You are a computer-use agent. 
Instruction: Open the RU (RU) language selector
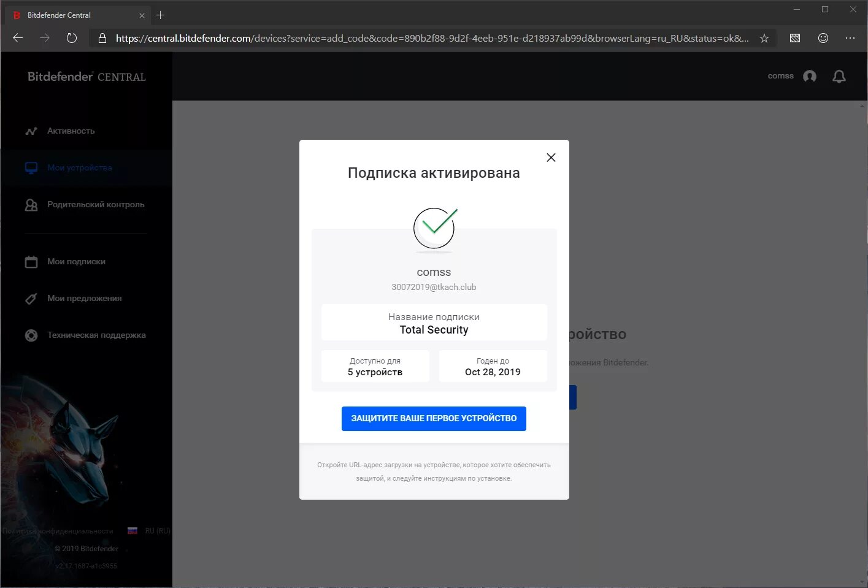(158, 531)
